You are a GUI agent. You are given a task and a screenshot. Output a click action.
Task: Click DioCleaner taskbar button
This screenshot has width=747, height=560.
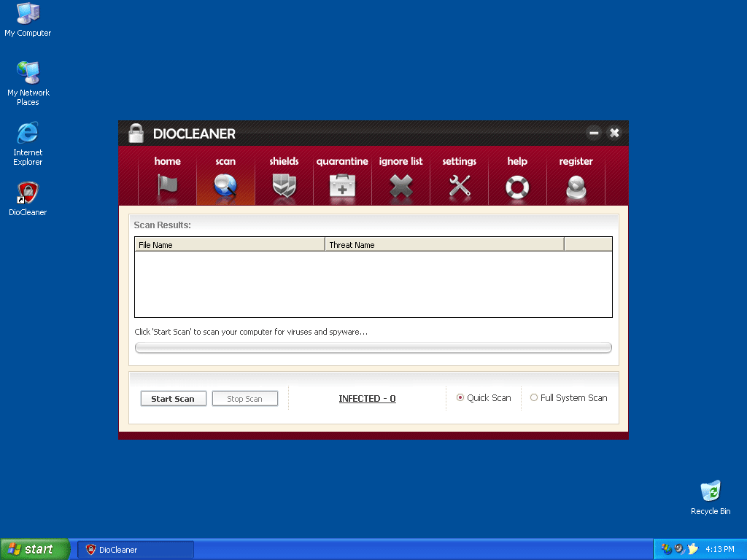point(136,550)
